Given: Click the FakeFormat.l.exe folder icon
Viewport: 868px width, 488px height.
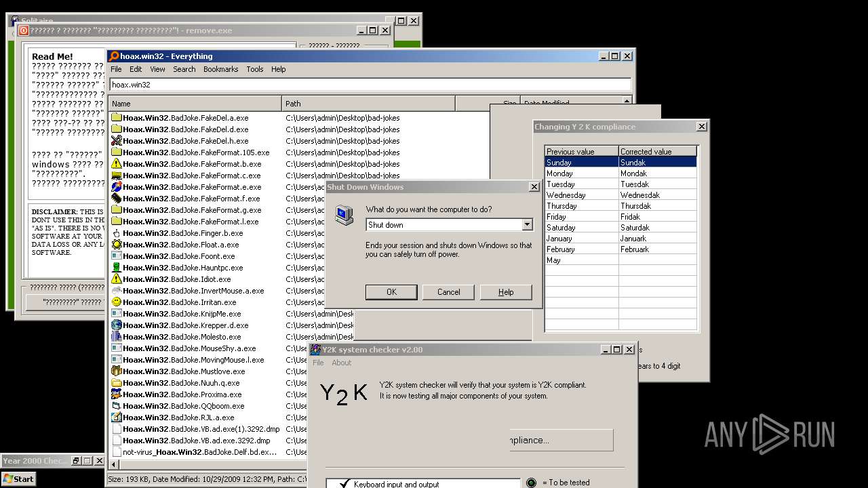Looking at the screenshot, I should 116,222.
